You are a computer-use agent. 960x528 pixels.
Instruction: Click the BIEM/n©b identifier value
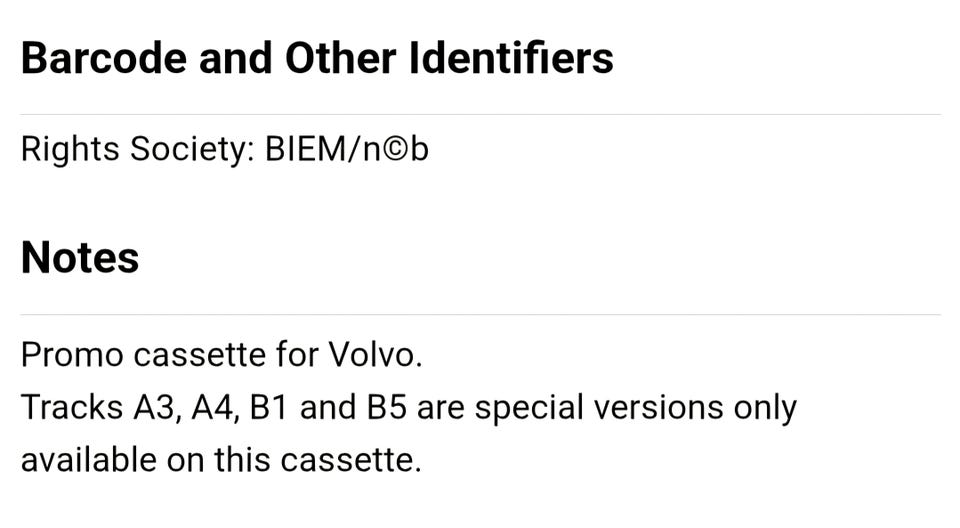pos(347,150)
